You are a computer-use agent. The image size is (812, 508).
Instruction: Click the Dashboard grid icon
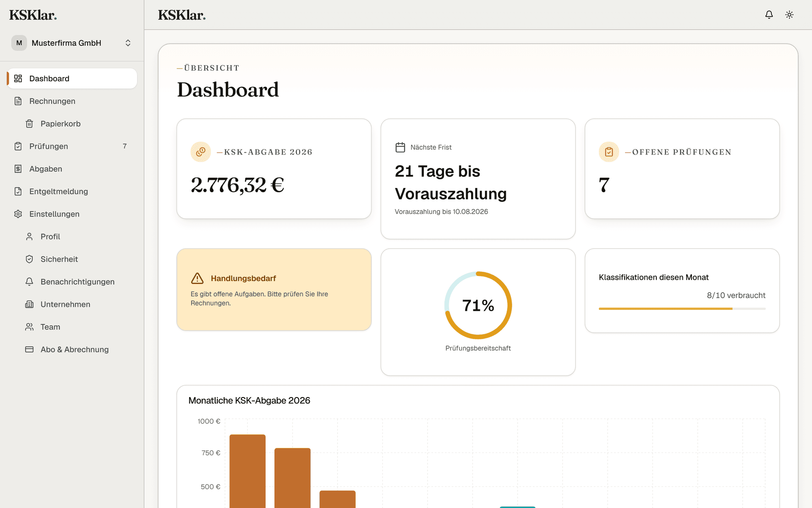(x=18, y=78)
